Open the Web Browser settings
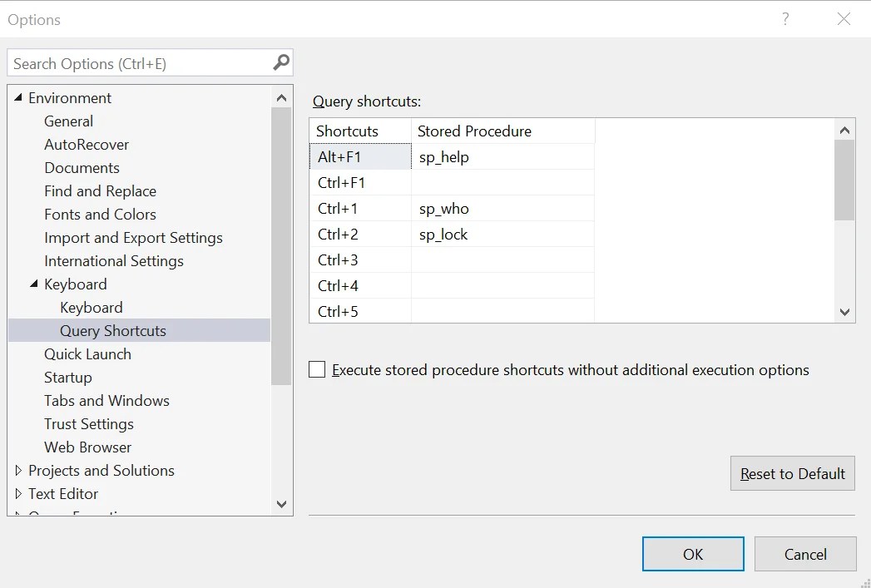871x588 pixels. 87,447
